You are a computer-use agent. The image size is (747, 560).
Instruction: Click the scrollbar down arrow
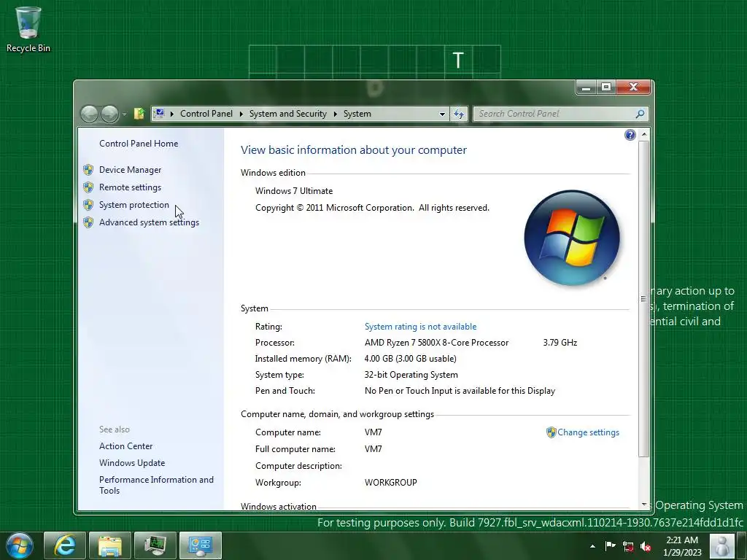click(x=643, y=505)
